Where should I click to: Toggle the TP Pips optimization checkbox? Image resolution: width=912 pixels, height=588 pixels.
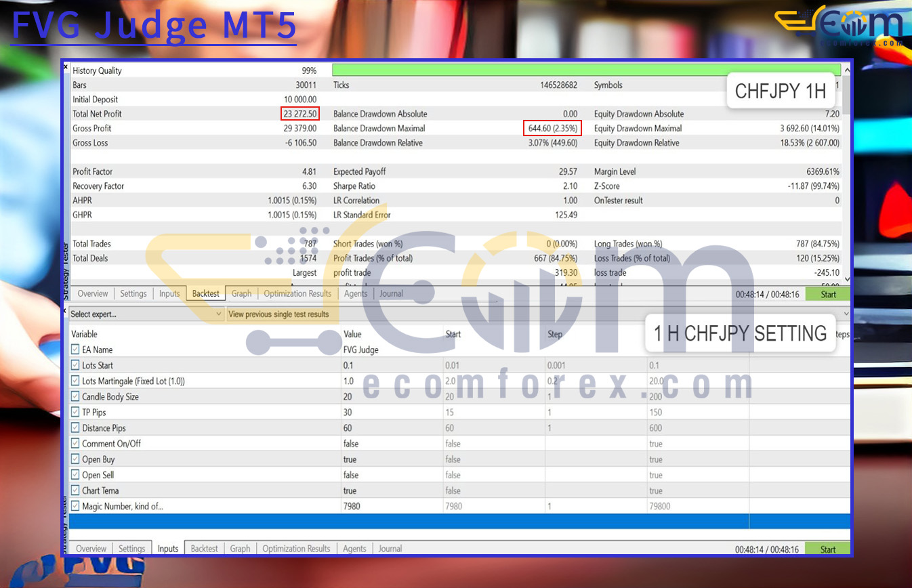tap(75, 412)
